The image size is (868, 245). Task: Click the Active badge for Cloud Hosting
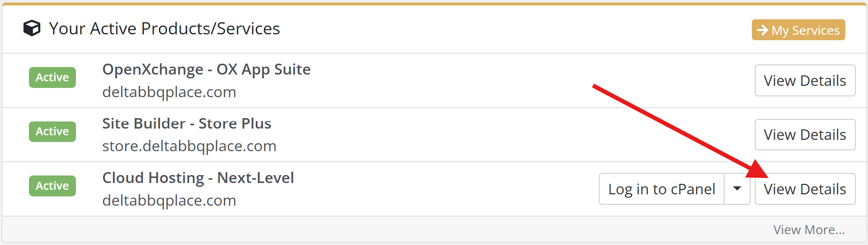tap(52, 186)
